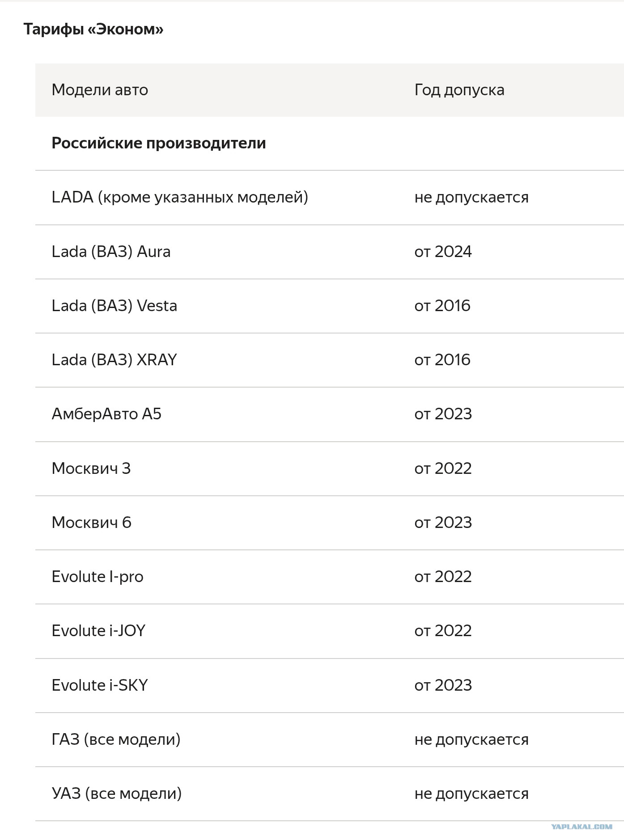Click the Lada (ВАЗ) Aura entry
The width and height of the screenshot is (624, 840).
point(111,252)
